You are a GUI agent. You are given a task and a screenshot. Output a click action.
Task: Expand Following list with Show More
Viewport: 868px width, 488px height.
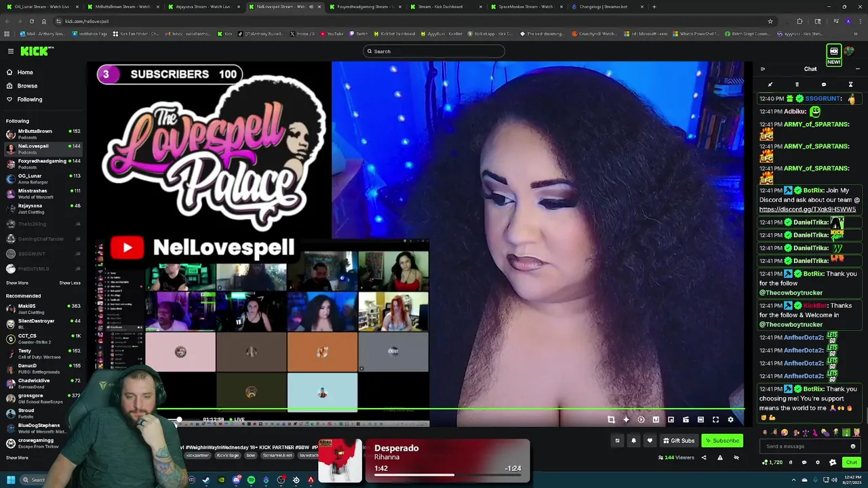click(x=17, y=283)
